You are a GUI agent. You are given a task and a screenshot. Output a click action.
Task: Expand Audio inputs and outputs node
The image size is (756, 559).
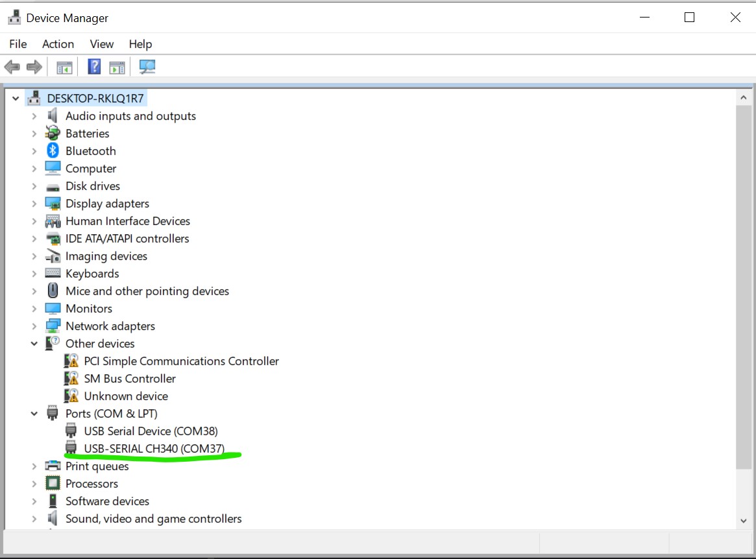coord(34,116)
